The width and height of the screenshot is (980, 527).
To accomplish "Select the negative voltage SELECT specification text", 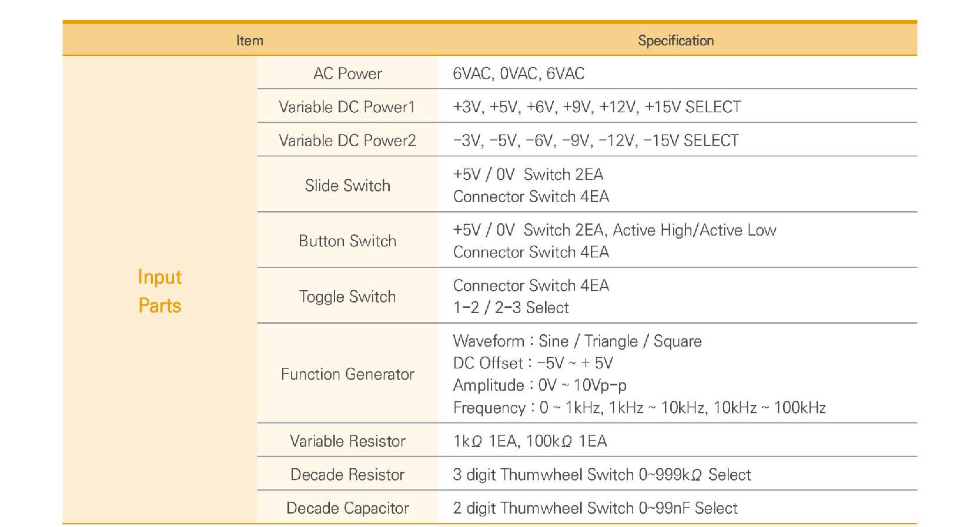I will pyautogui.click(x=596, y=140).
